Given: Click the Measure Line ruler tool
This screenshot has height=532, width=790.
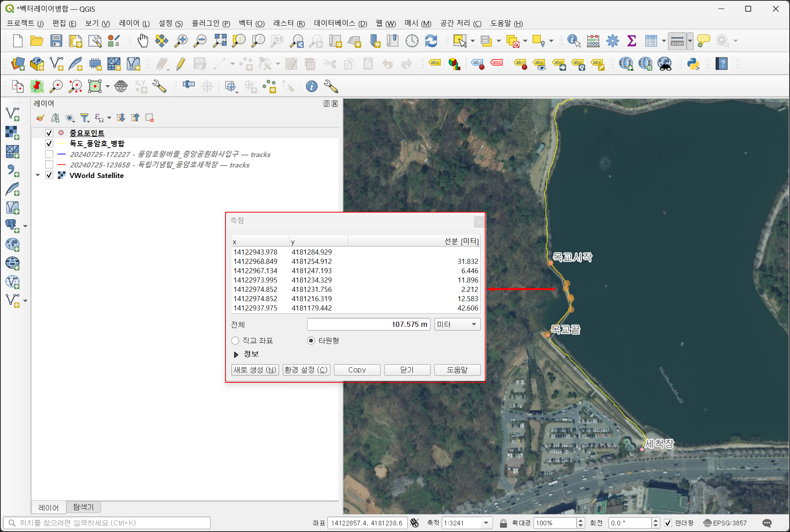Looking at the screenshot, I should (x=677, y=41).
